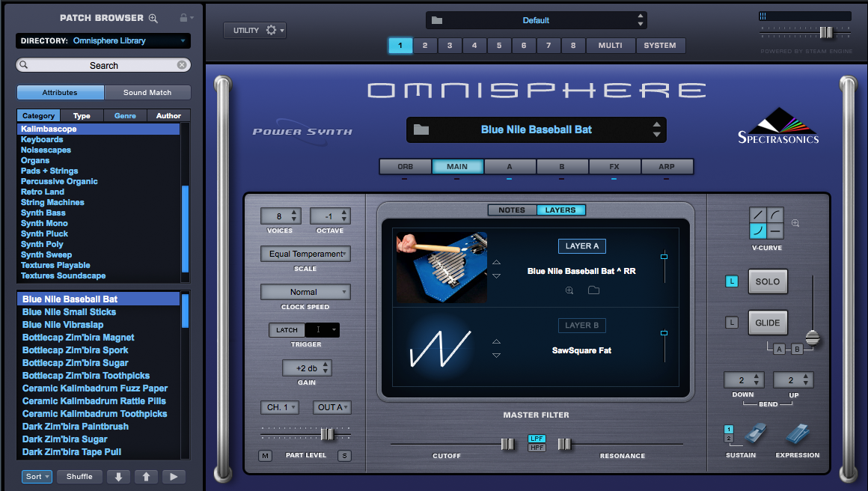
Task: Select part 5 tab
Action: [x=499, y=46]
